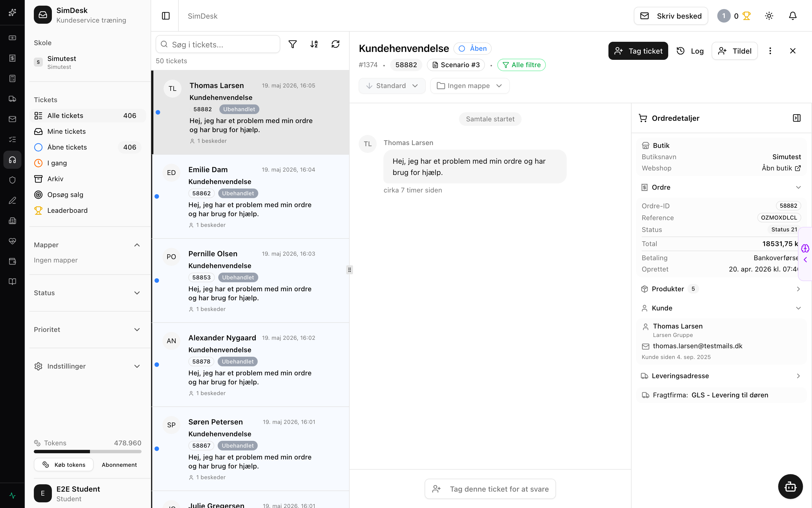Open the envelope icon in left rail
The height and width of the screenshot is (508, 812).
pos(12,119)
